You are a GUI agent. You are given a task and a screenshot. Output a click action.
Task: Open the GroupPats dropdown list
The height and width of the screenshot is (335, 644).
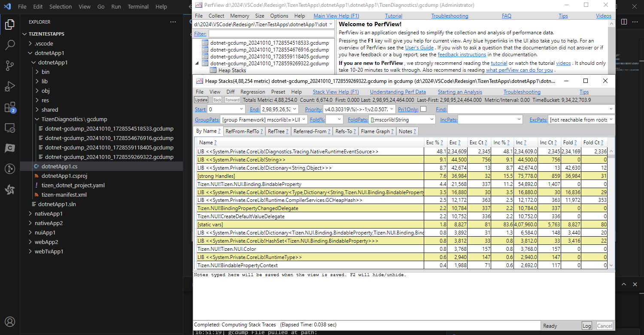pyautogui.click(x=304, y=119)
